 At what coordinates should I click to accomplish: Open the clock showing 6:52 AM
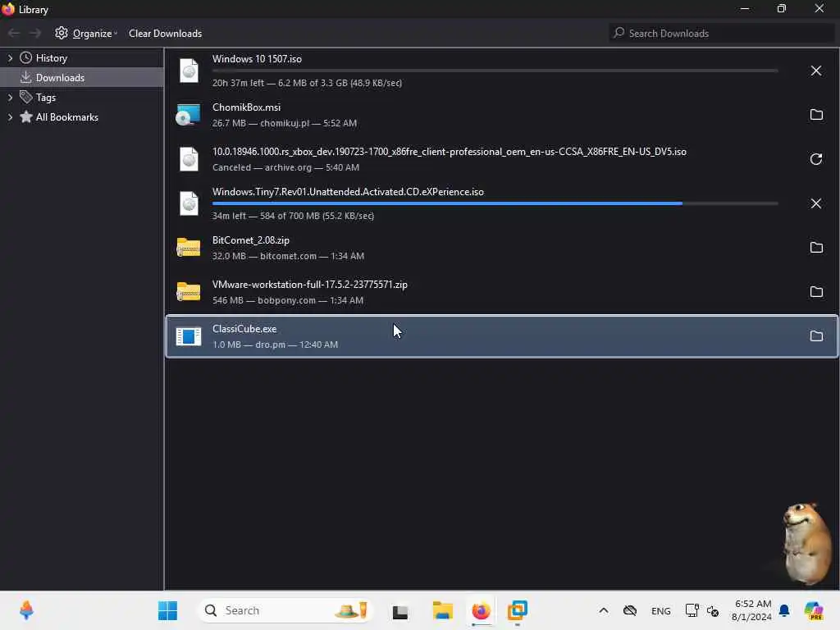pos(751,610)
